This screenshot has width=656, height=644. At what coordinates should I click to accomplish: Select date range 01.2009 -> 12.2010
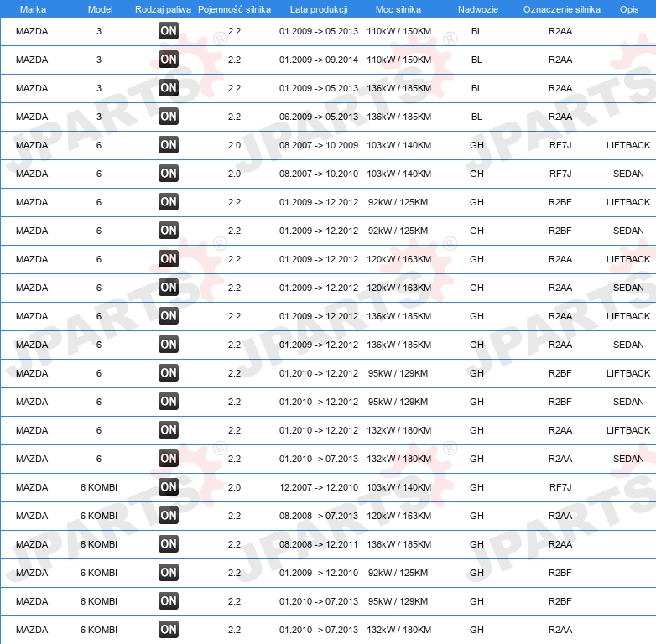(319, 573)
